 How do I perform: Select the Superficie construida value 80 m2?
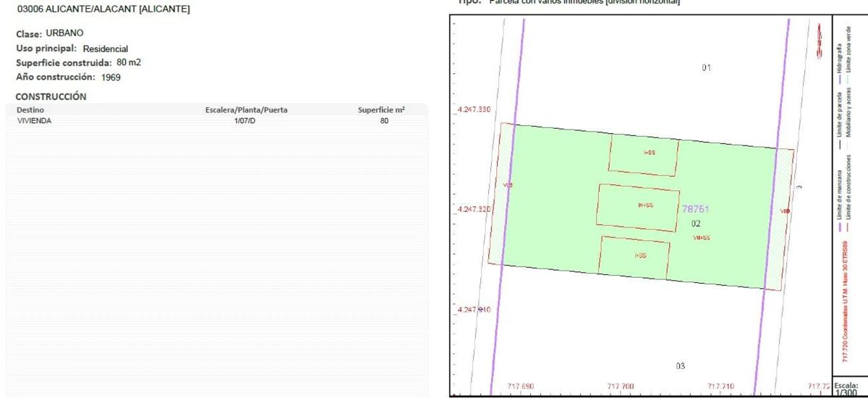(x=129, y=62)
